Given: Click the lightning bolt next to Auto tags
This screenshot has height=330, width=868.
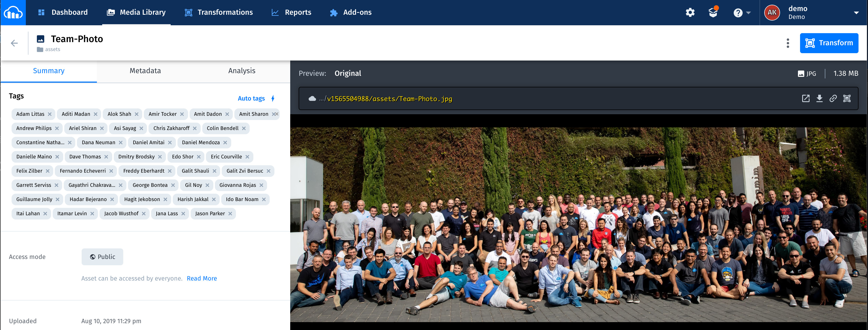Looking at the screenshot, I should [272, 98].
